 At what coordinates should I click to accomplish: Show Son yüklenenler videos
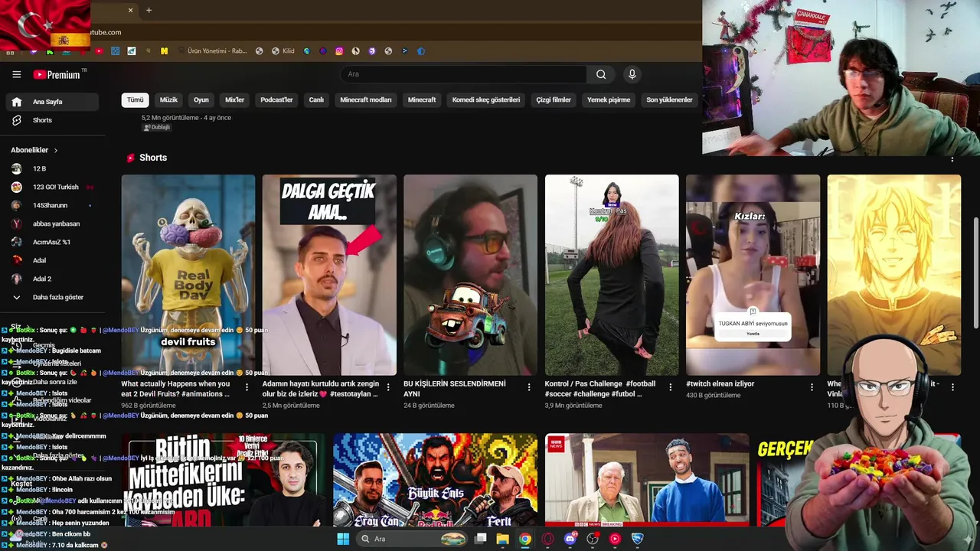click(669, 99)
